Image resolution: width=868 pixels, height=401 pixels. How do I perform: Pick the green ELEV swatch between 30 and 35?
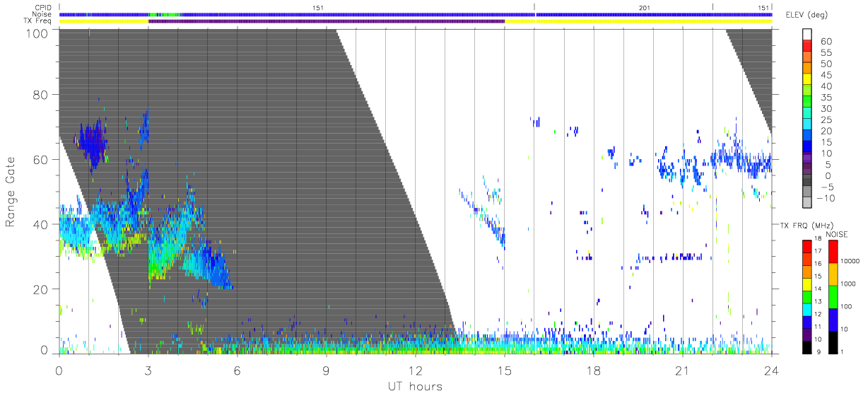[x=808, y=103]
